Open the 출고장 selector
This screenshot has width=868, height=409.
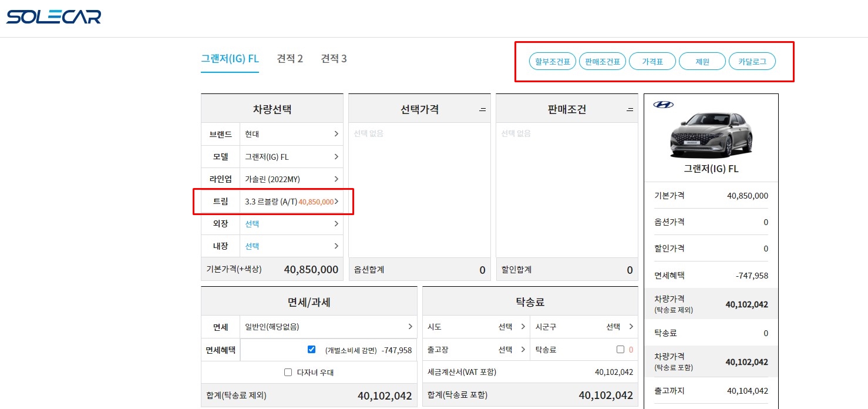click(476, 350)
